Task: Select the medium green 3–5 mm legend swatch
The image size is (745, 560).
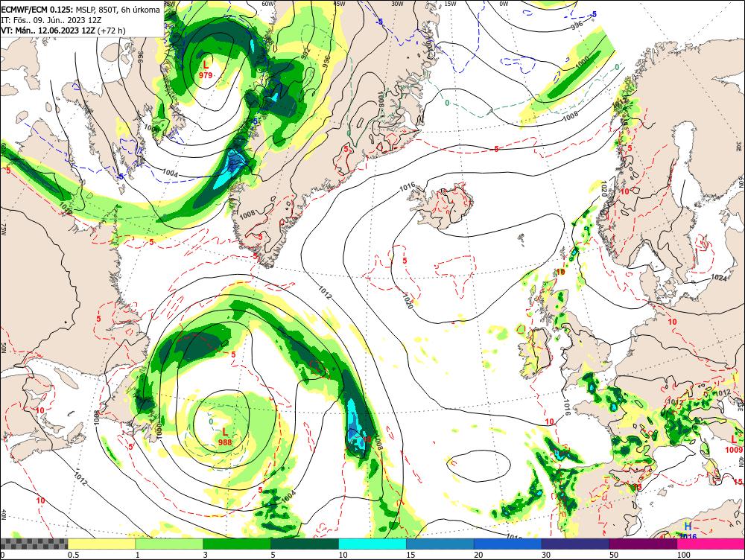Action: point(237,544)
